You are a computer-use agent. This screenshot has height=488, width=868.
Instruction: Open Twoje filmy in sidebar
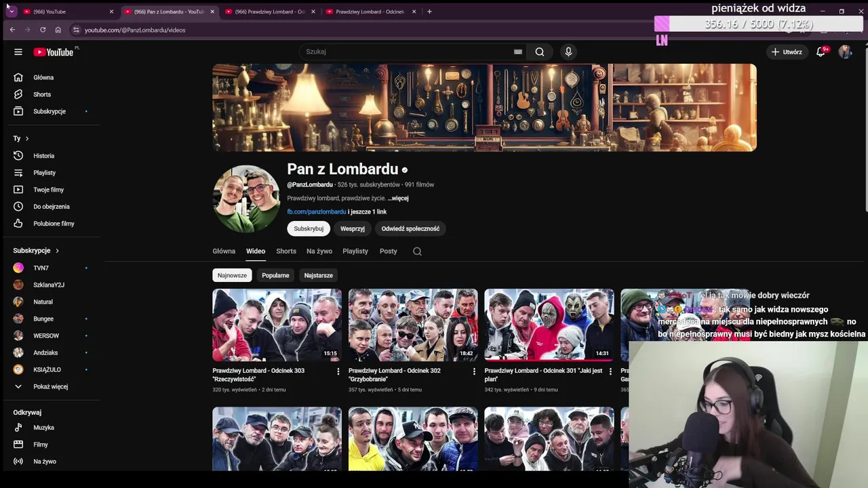click(x=50, y=190)
